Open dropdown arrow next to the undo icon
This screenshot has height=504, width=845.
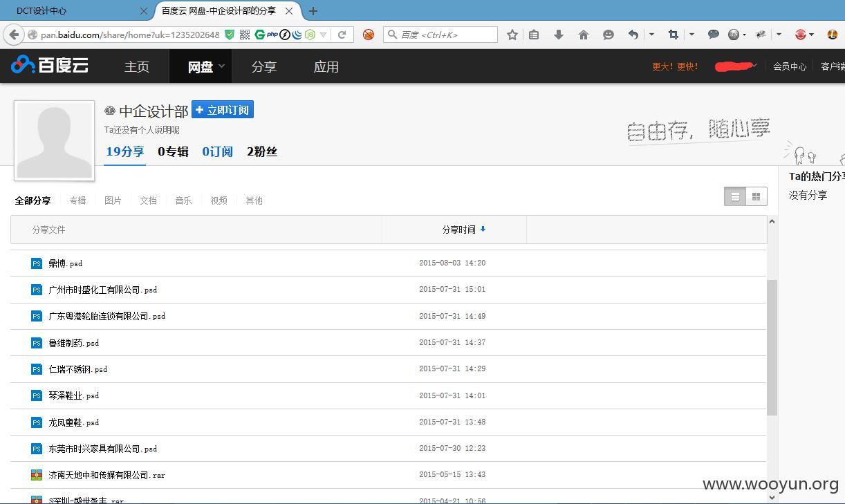tap(651, 35)
